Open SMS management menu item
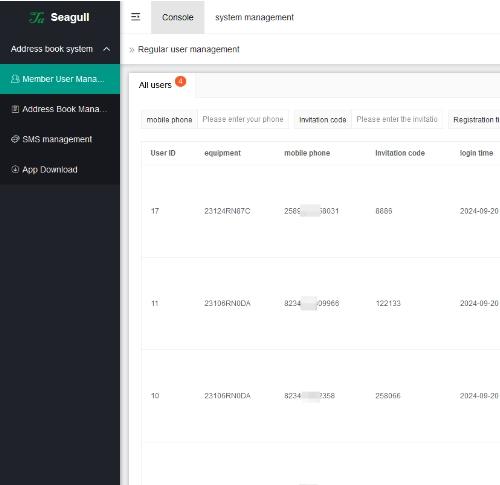Viewport: 500px width, 485px height. [x=60, y=139]
